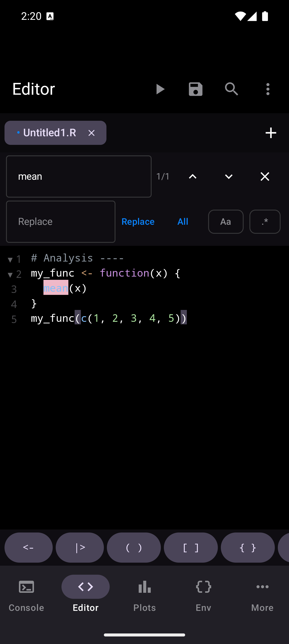Viewport: 289px width, 644px height.
Task: Switch to the Console tab
Action: [x=26, y=596]
